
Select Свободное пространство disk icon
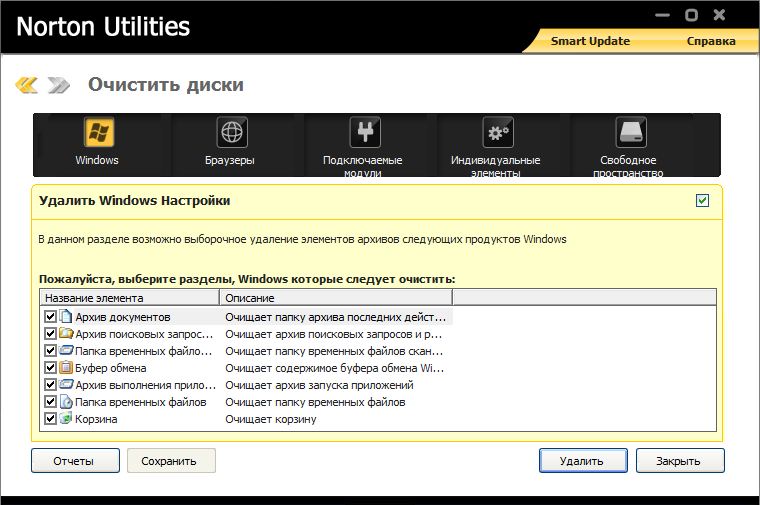pyautogui.click(x=630, y=133)
